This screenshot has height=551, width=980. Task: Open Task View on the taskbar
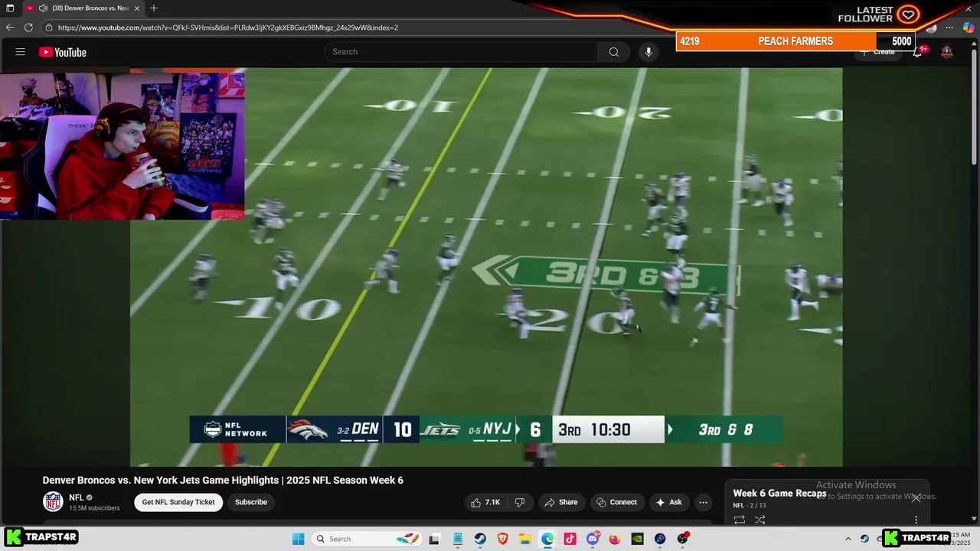434,539
